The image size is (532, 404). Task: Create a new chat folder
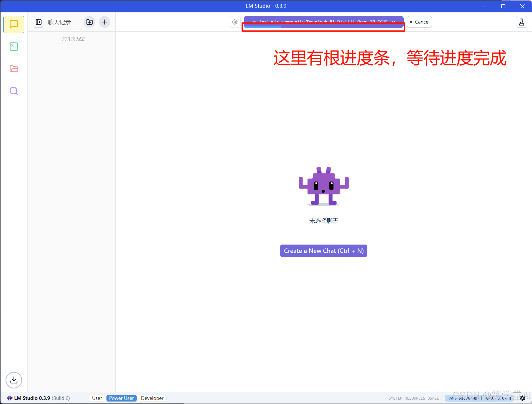pyautogui.click(x=89, y=22)
